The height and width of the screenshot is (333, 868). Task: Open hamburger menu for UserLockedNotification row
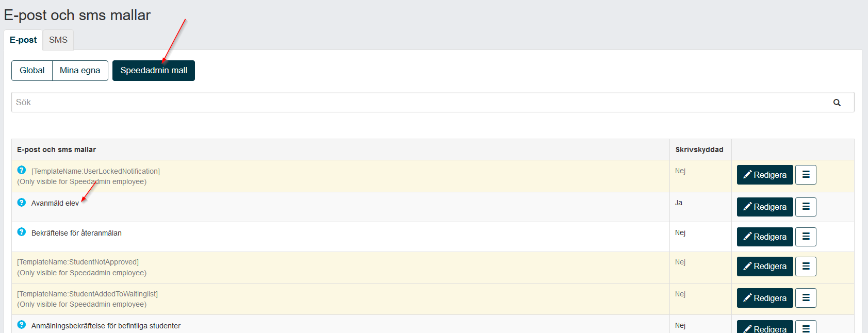click(x=806, y=175)
